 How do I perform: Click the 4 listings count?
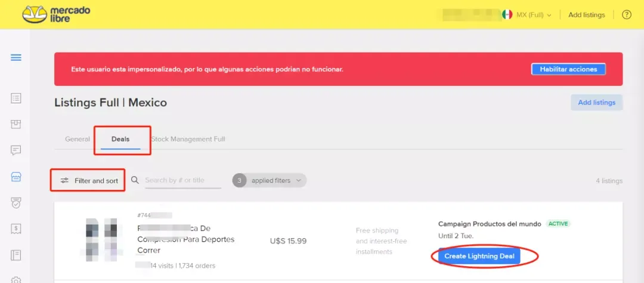[609, 180]
